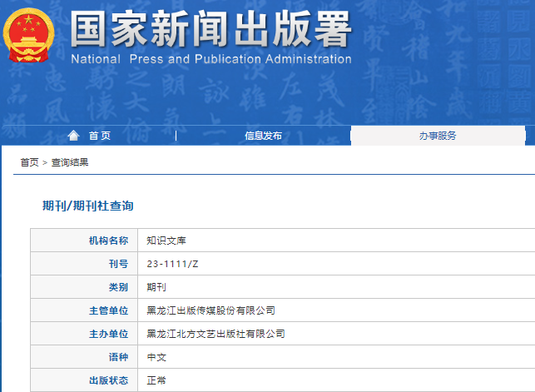Click the 中文 language value

click(156, 357)
